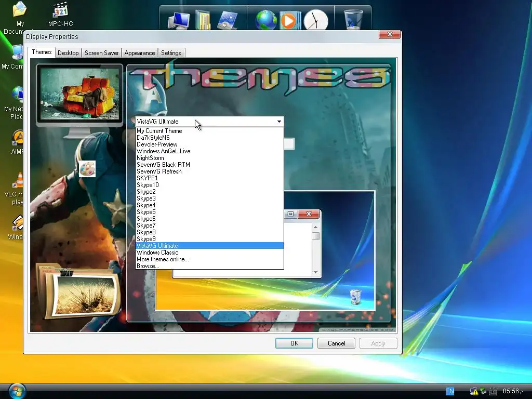The width and height of the screenshot is (532, 399).
Task: Switch to the Screen Saver tab
Action: 101,53
